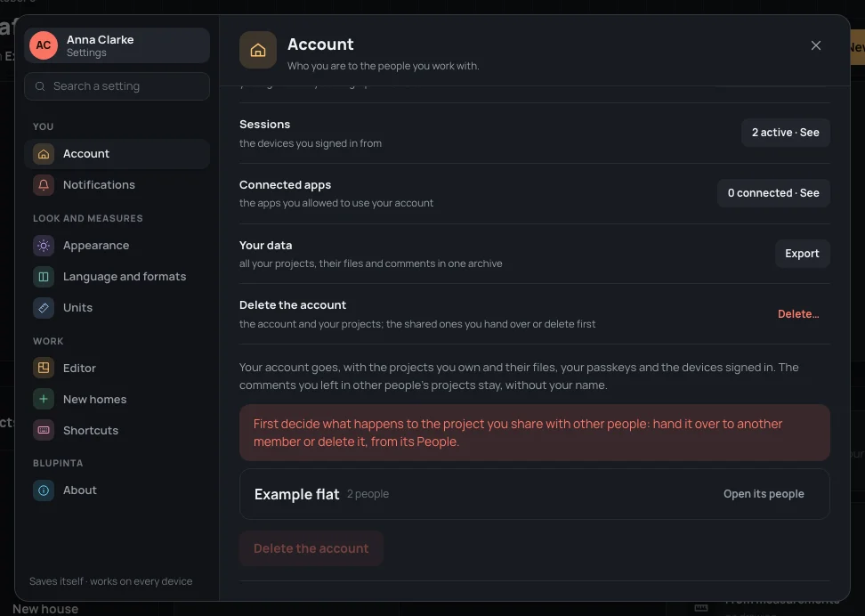Click 'Who you are to the people' subtitle
Image resolution: width=865 pixels, height=616 pixels.
click(x=384, y=66)
